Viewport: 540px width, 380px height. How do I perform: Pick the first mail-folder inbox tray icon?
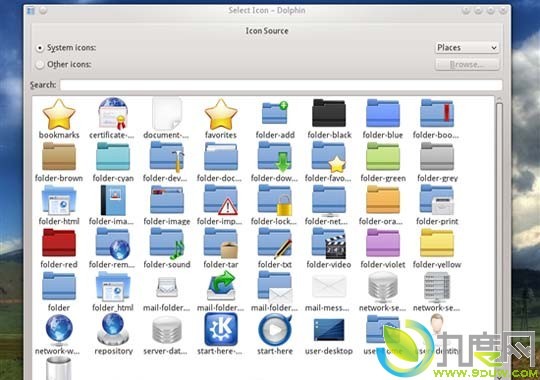tap(167, 288)
